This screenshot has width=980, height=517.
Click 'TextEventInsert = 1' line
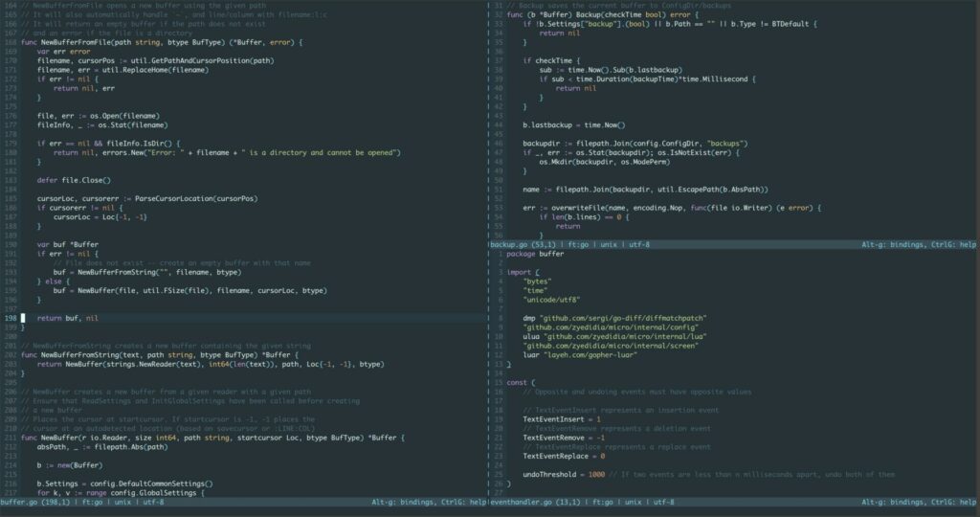[561, 419]
